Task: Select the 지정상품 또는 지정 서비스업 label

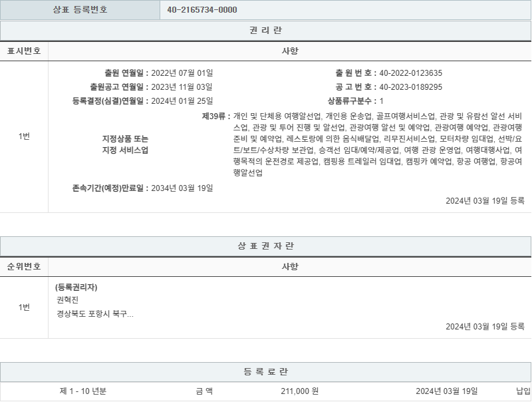Action: (125, 144)
